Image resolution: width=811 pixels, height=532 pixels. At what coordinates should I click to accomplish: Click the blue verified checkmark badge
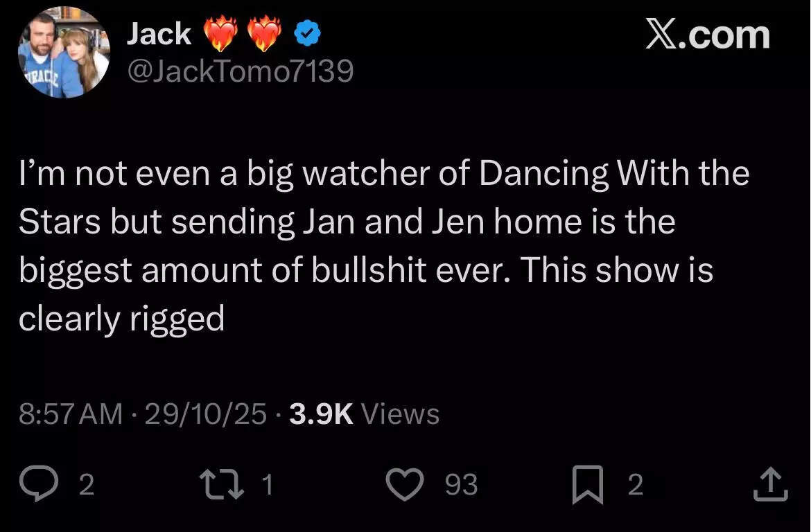tap(306, 33)
